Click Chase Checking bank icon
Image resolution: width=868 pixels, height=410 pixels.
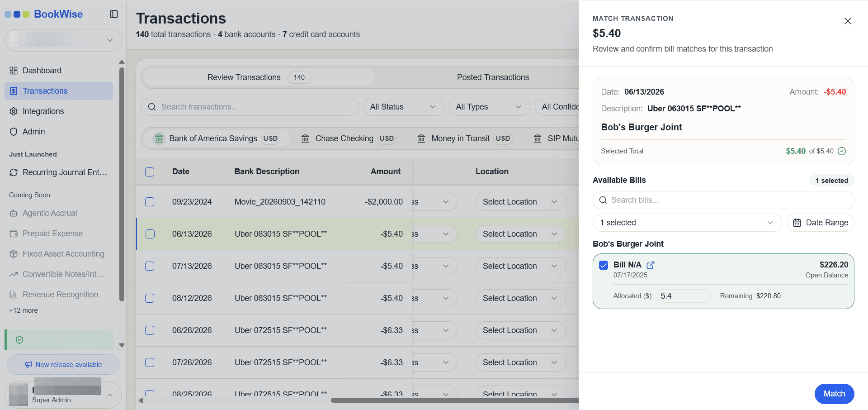(x=305, y=138)
